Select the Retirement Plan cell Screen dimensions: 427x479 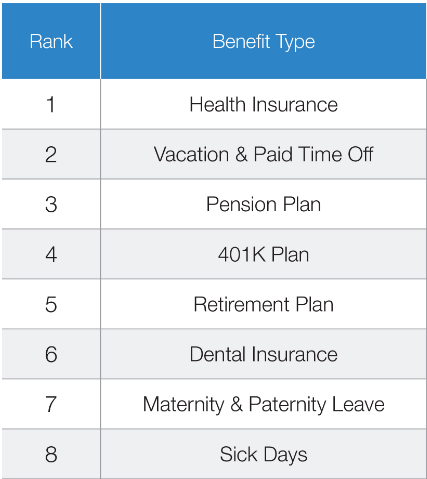[263, 304]
